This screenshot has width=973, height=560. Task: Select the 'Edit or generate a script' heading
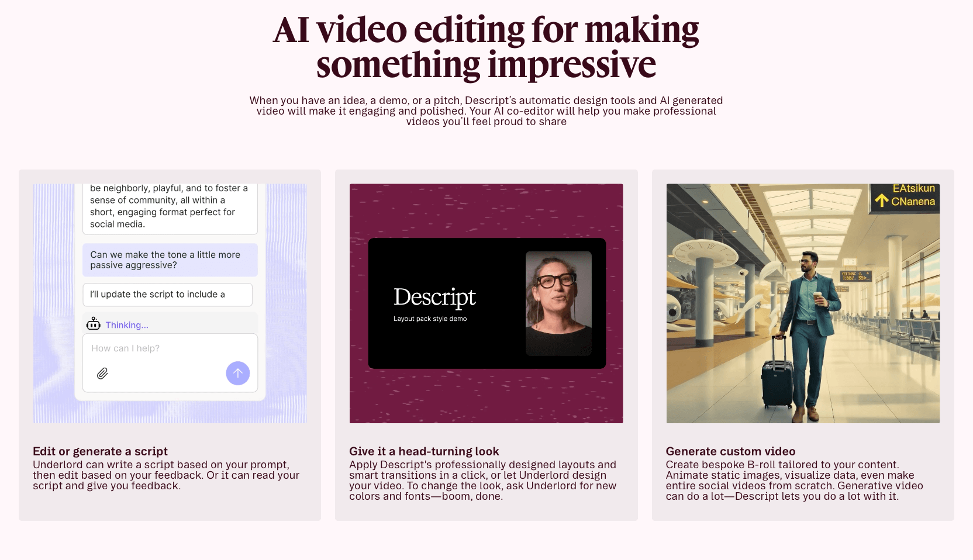tap(100, 451)
